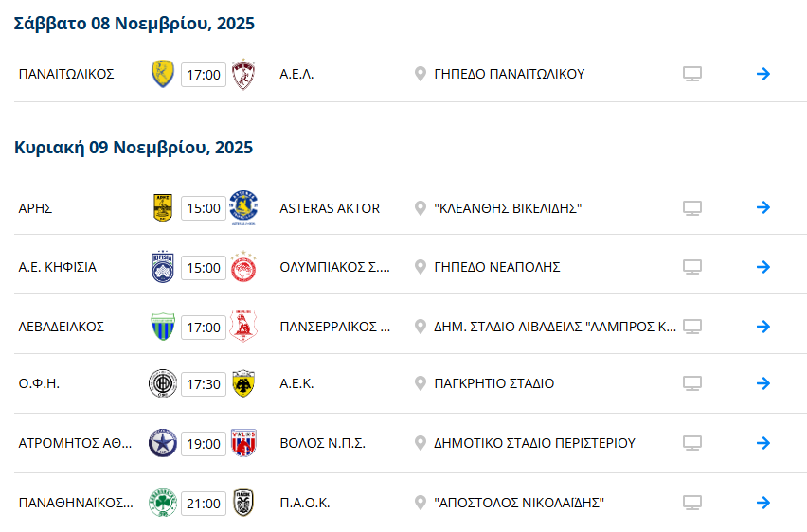Click the Α.Ε. ΚΗΦΙΣΙΑ team name
The width and height of the screenshot is (807, 532).
click(58, 267)
